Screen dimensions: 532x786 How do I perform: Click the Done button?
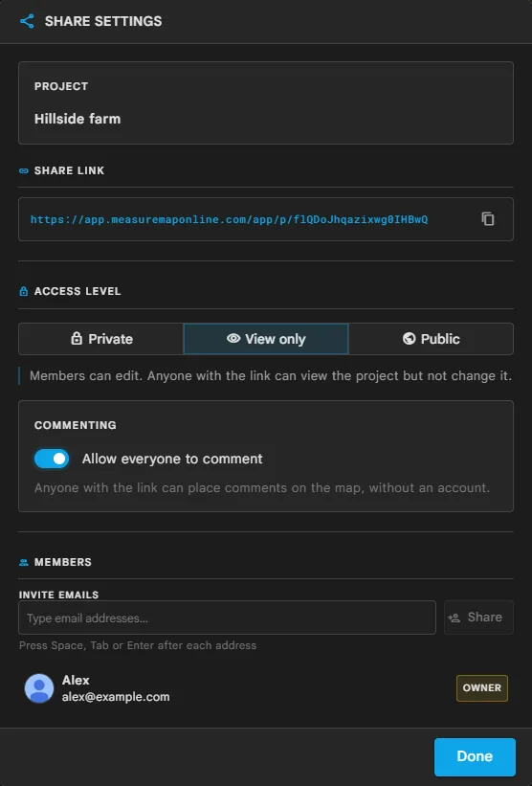click(x=475, y=756)
